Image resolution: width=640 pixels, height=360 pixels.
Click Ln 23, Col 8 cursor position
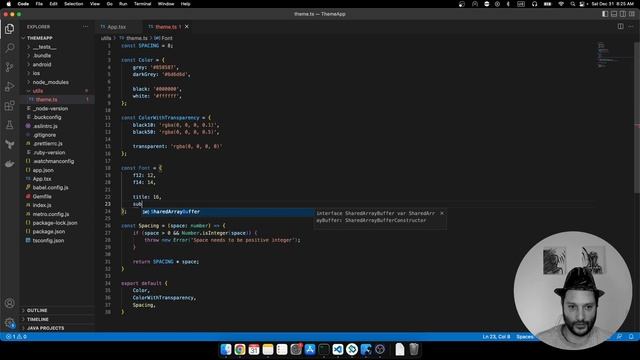[496, 337]
